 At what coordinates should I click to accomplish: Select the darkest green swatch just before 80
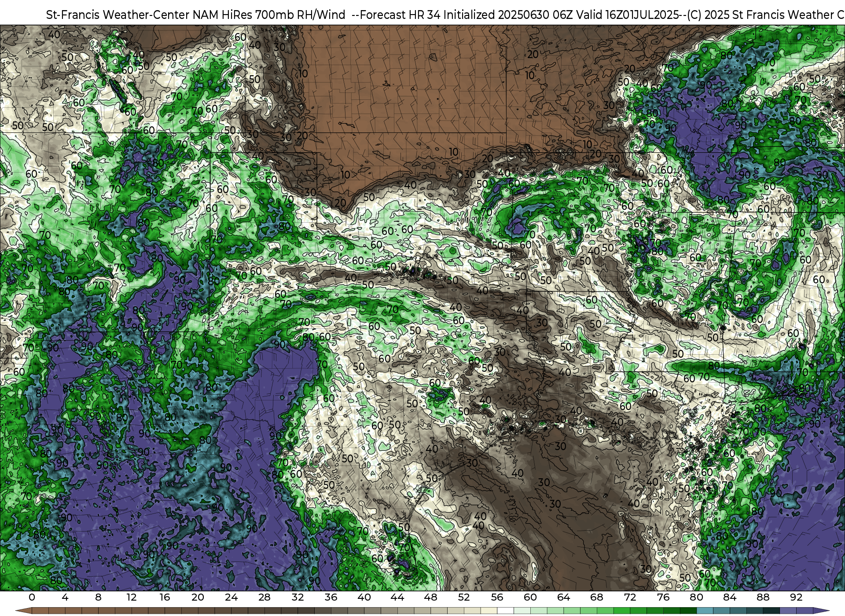pyautogui.click(x=688, y=611)
